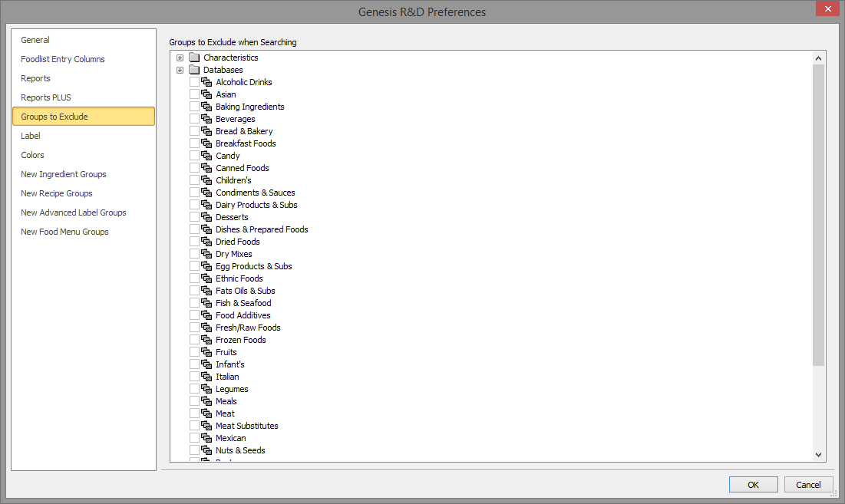
Task: Switch to the Colors preferences page
Action: pos(32,155)
